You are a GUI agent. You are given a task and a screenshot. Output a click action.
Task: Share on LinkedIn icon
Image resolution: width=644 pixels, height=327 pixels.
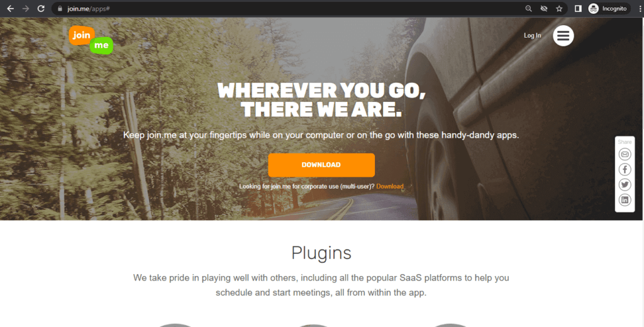coord(625,200)
